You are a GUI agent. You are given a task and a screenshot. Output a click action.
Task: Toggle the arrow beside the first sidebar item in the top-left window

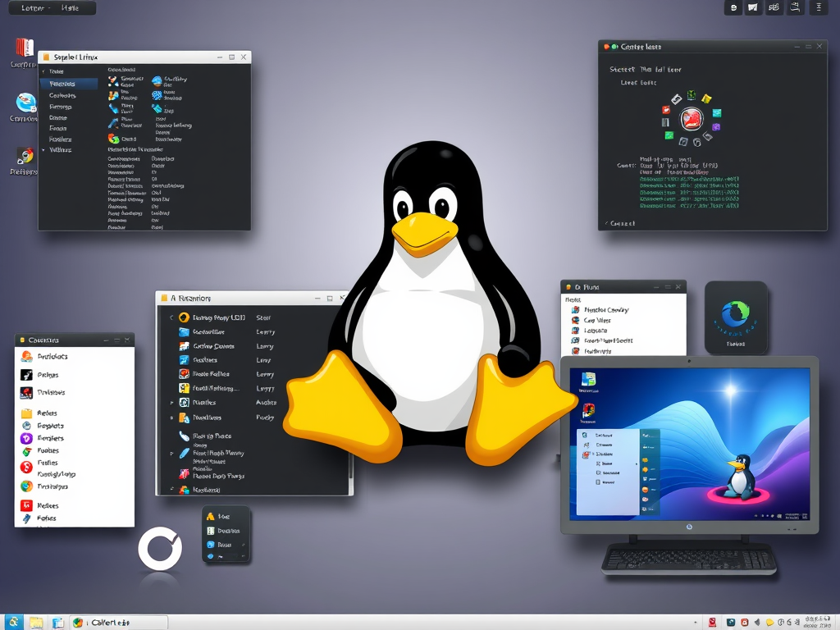[44, 71]
